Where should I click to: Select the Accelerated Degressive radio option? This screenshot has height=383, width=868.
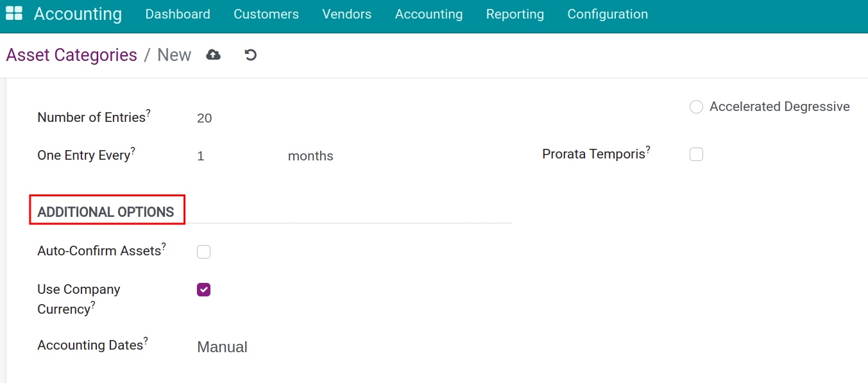(696, 107)
